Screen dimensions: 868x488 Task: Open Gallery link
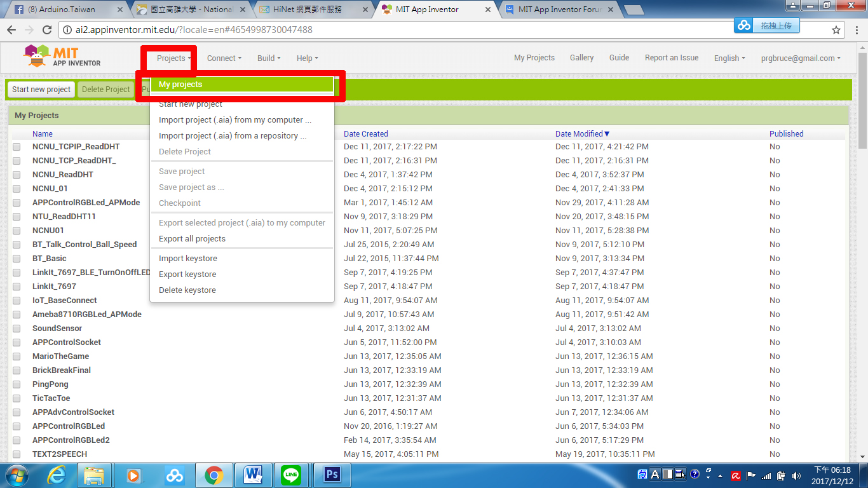point(581,58)
